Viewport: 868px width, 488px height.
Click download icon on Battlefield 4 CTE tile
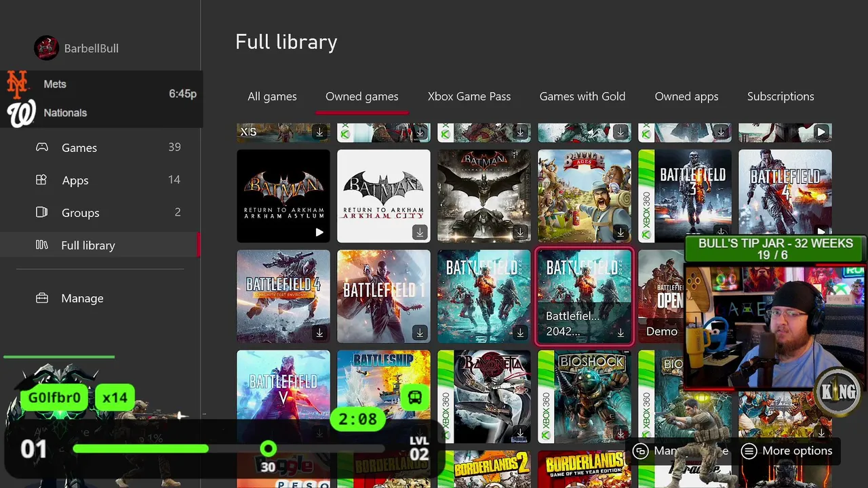(x=319, y=333)
